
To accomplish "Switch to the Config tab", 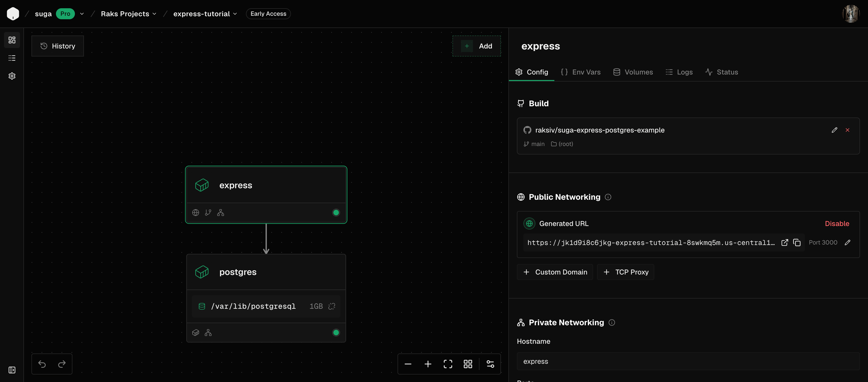I will pos(532,72).
